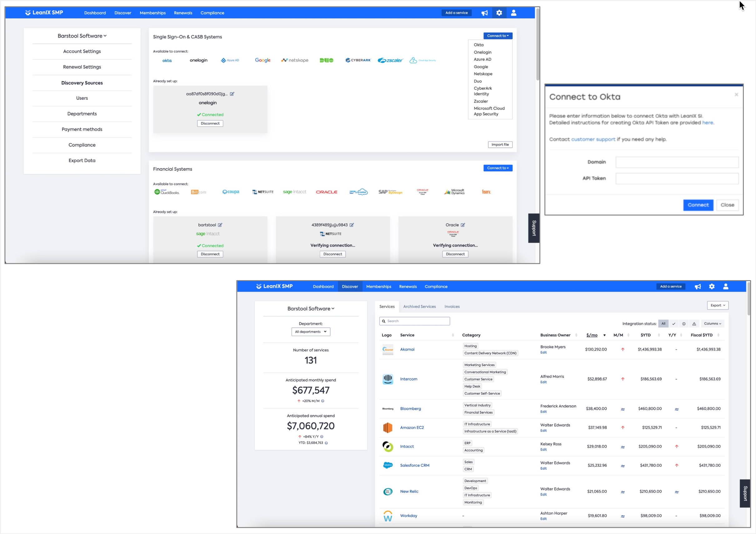Switch to the Archived Services tab
The height and width of the screenshot is (534, 756).
pos(419,307)
